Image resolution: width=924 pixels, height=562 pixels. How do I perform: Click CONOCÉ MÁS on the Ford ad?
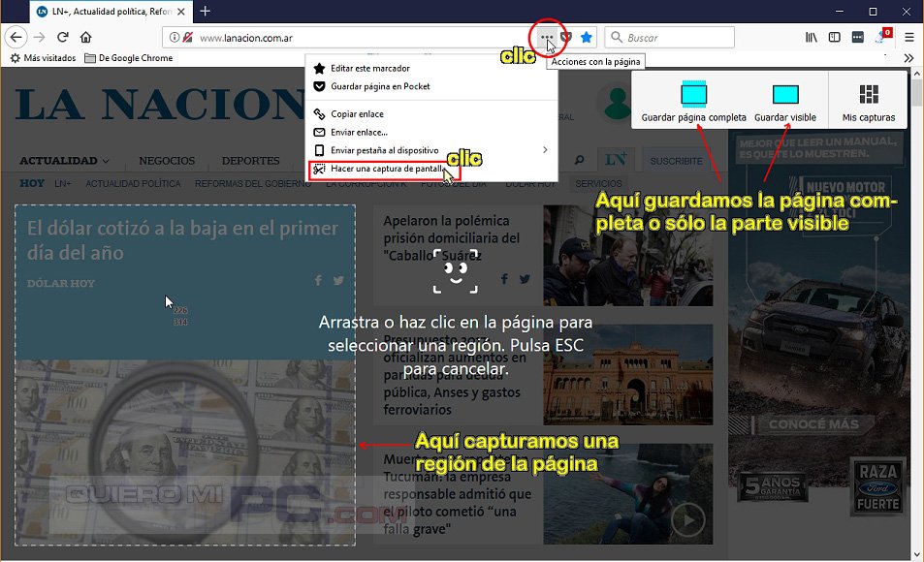pyautogui.click(x=813, y=424)
